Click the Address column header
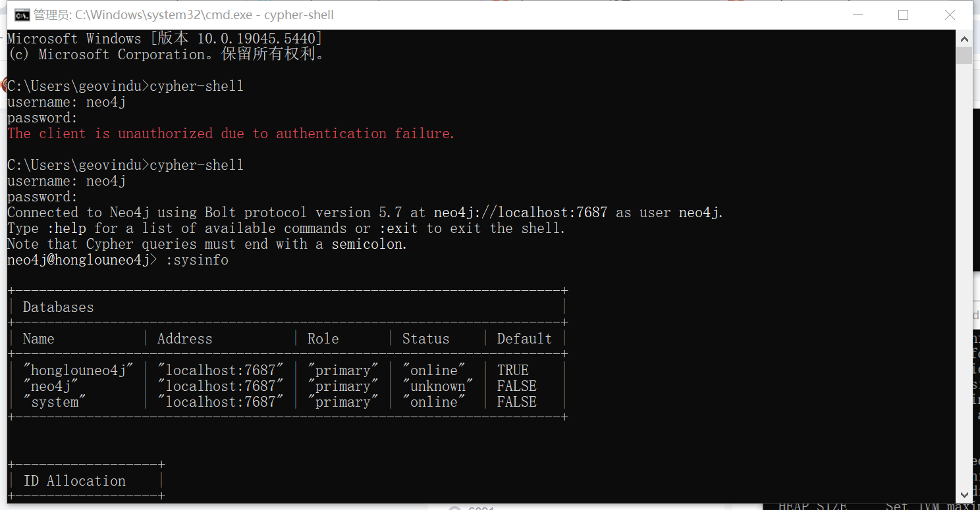 click(x=184, y=339)
